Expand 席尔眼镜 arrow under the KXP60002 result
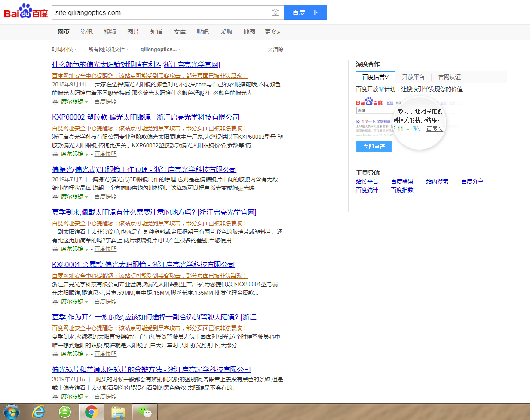The width and height of the screenshot is (530, 420). 86,155
